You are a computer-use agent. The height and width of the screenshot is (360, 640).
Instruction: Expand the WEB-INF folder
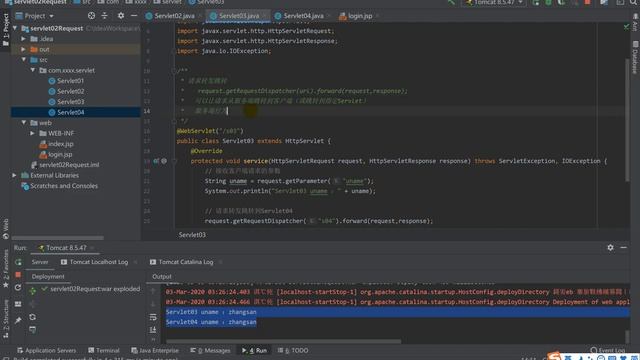pyautogui.click(x=33, y=133)
